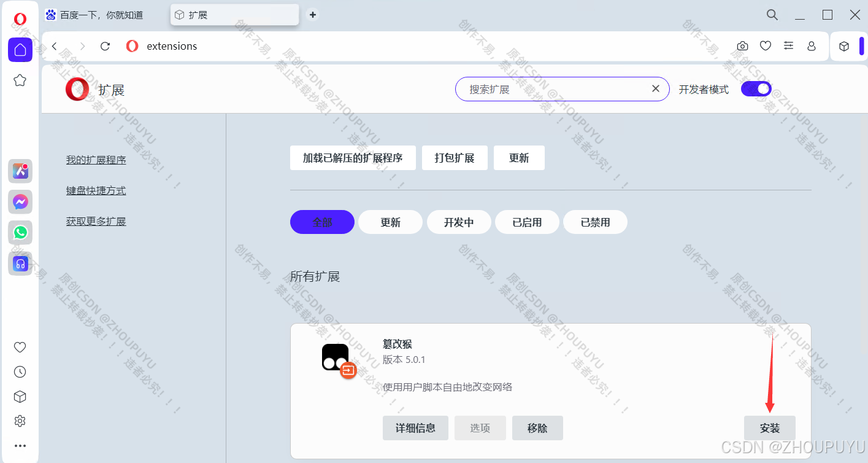The image size is (868, 463).
Task: Click the large Opera logo beside 扩展
Action: pyautogui.click(x=77, y=90)
